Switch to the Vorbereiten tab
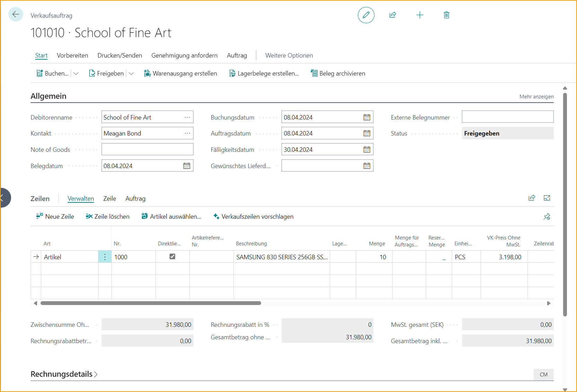The image size is (577, 392). click(72, 55)
